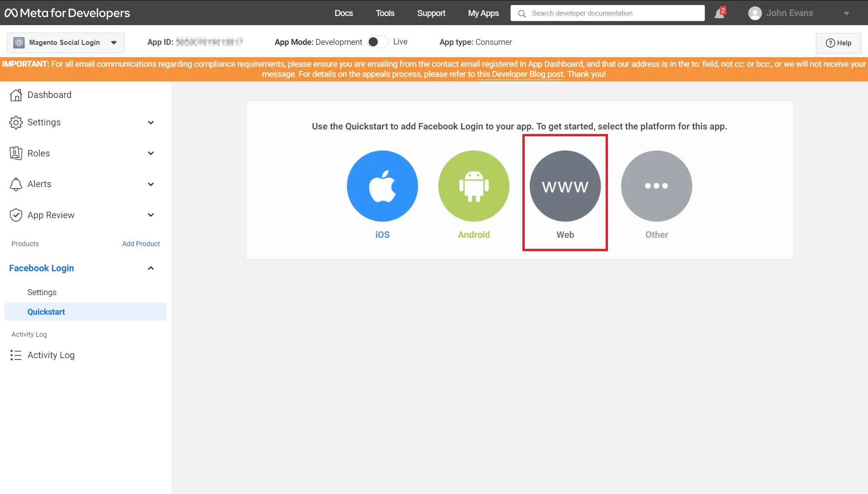Open Alerts via its bell sidebar icon
The width and height of the screenshot is (868, 494).
pos(16,184)
